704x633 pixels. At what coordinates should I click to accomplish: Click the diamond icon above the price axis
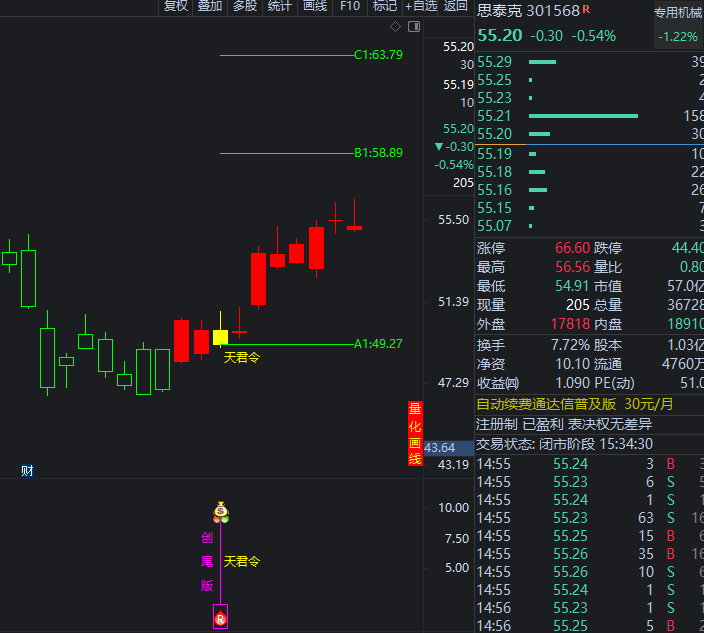coord(395,26)
